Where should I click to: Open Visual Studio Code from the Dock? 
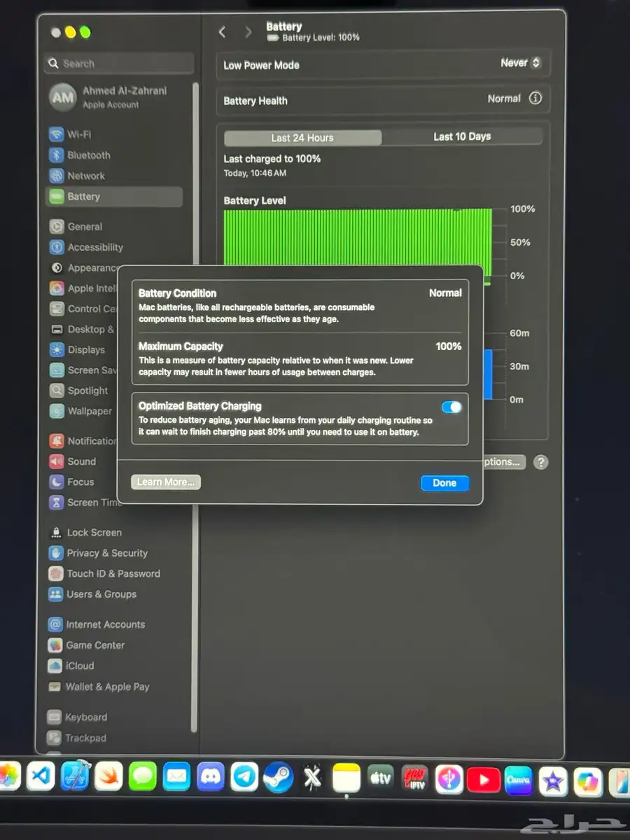41,777
